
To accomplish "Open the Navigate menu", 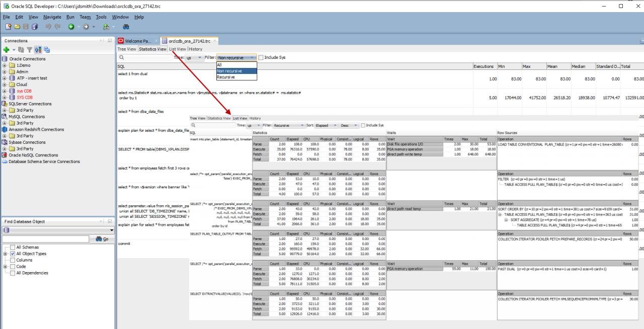I will (x=52, y=17).
